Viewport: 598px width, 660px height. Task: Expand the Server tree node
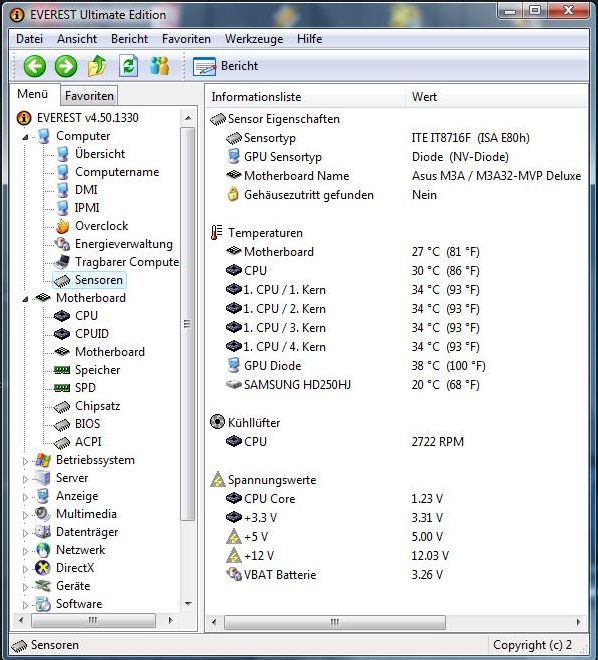coord(25,479)
